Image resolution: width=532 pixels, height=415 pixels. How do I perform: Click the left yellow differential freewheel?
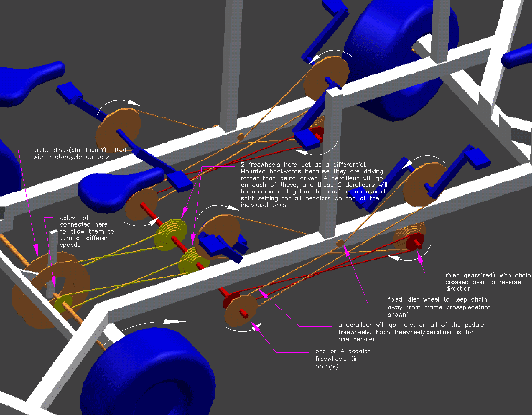(x=168, y=234)
